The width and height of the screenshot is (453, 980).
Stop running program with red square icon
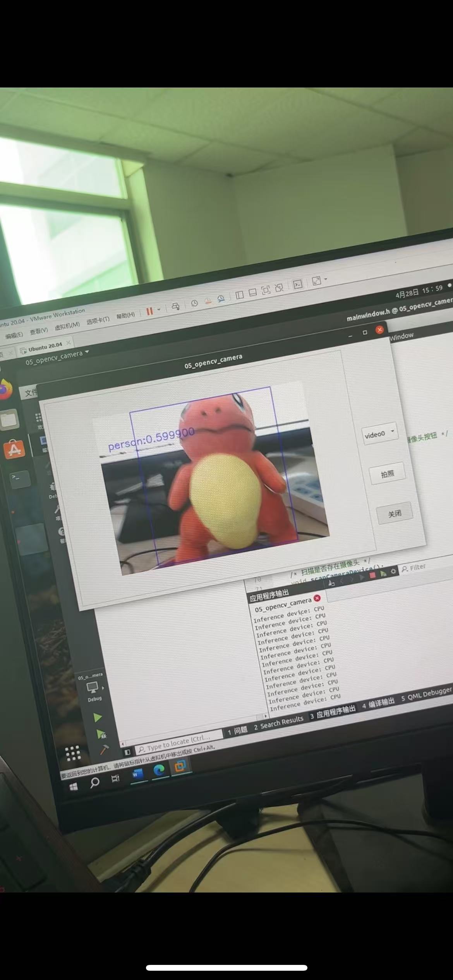[372, 575]
